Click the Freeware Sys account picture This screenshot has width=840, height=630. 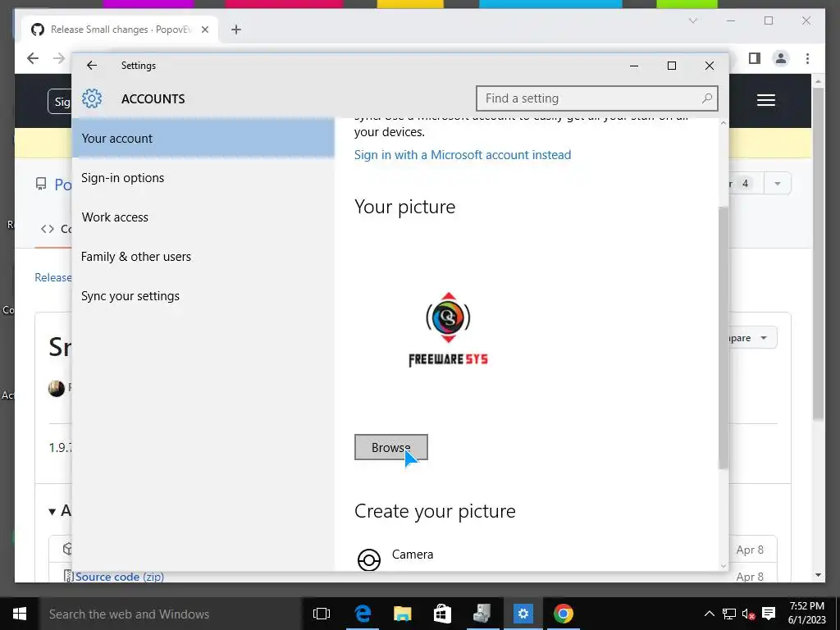[448, 330]
